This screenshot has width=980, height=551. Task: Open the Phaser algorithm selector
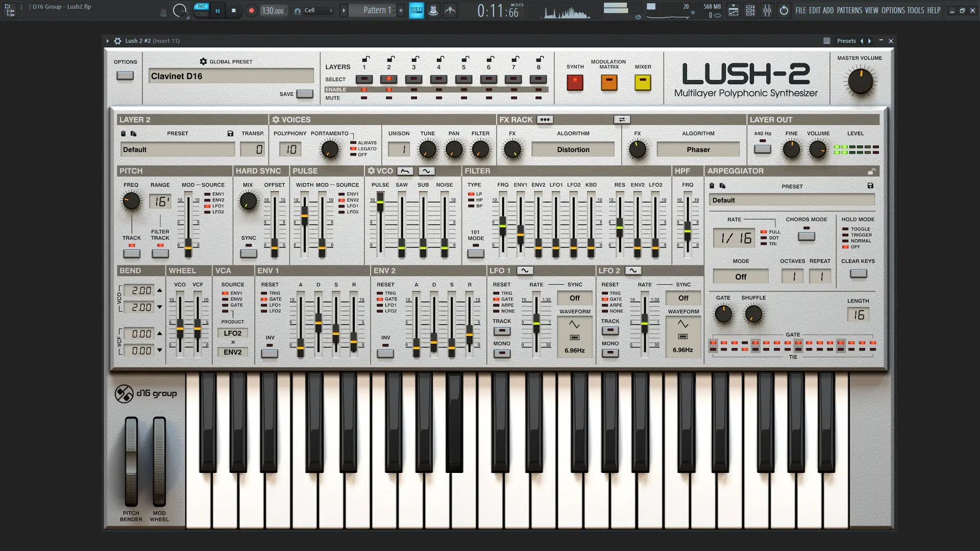(698, 149)
